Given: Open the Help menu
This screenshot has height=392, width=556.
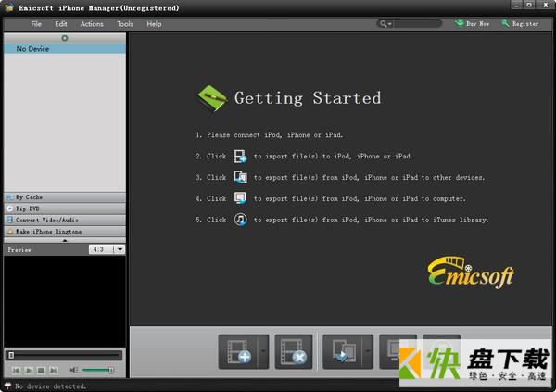Looking at the screenshot, I should click(x=154, y=24).
